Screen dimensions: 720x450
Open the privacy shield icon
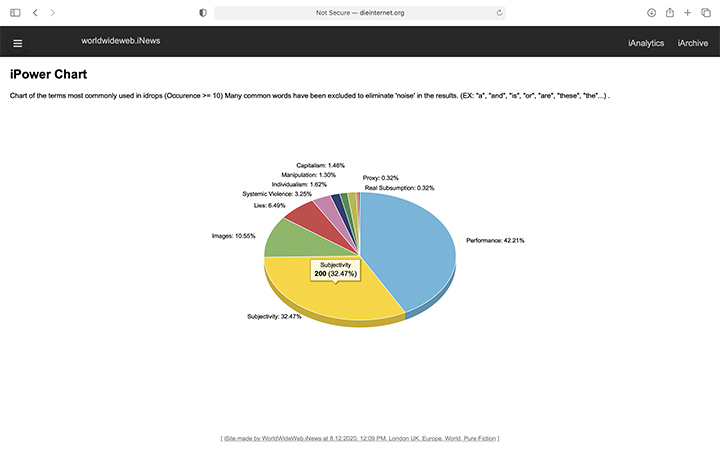pos(202,13)
